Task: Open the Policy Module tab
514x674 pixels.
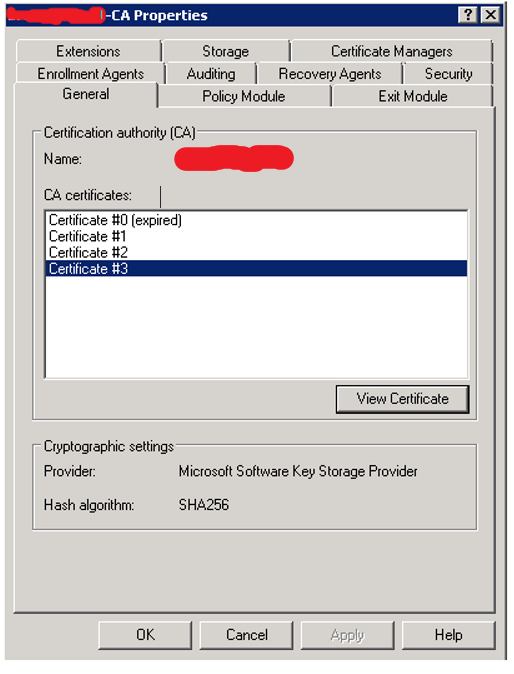Action: tap(244, 96)
